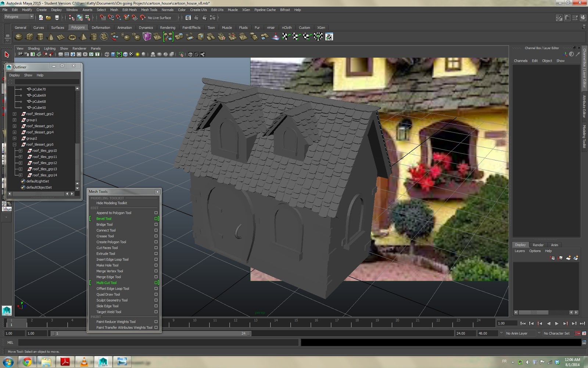Expand roof_tiles_grp10 in the Outliner
The height and width of the screenshot is (368, 588).
click(21, 151)
